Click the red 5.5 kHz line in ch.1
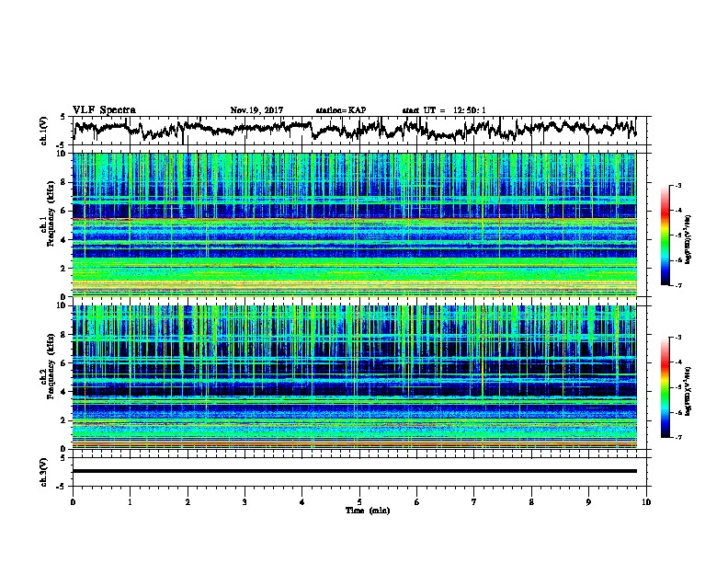The image size is (728, 563). 355,219
